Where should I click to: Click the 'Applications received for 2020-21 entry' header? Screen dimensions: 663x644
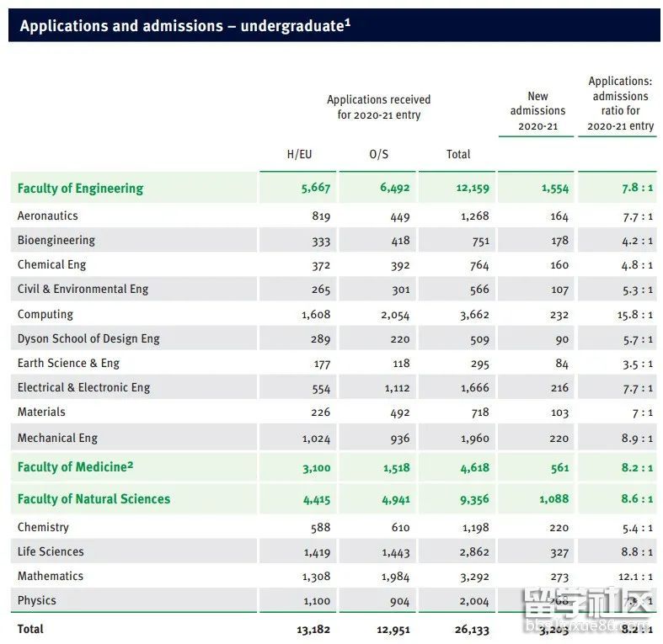click(x=378, y=107)
